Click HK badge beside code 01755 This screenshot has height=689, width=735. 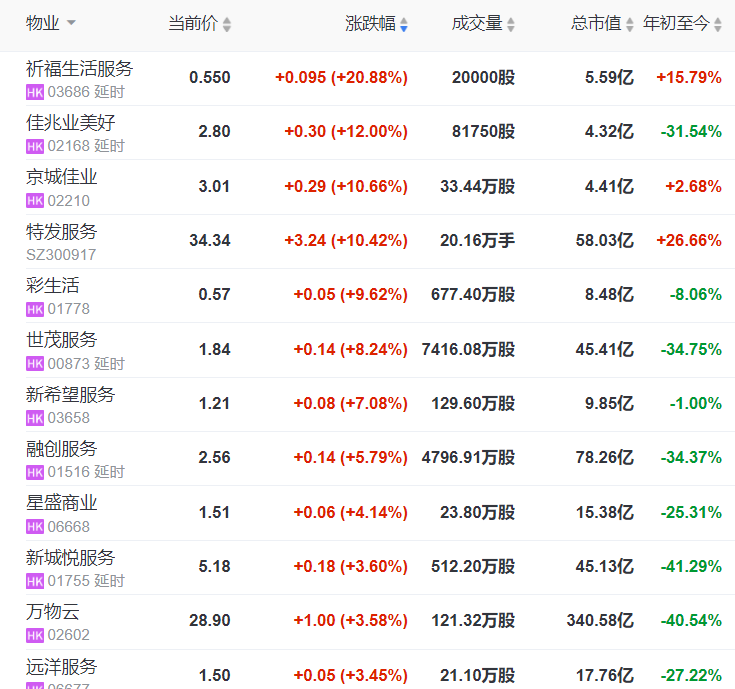click(35, 581)
